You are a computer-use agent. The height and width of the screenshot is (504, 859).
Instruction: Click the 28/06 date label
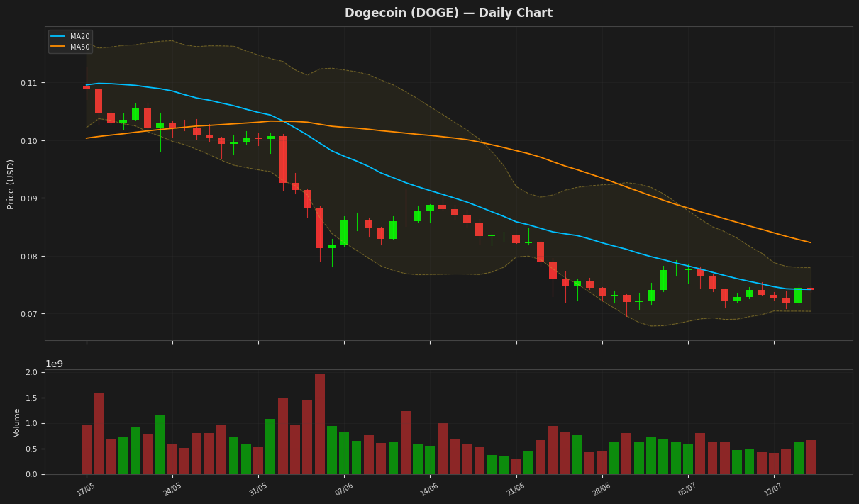[601, 490]
